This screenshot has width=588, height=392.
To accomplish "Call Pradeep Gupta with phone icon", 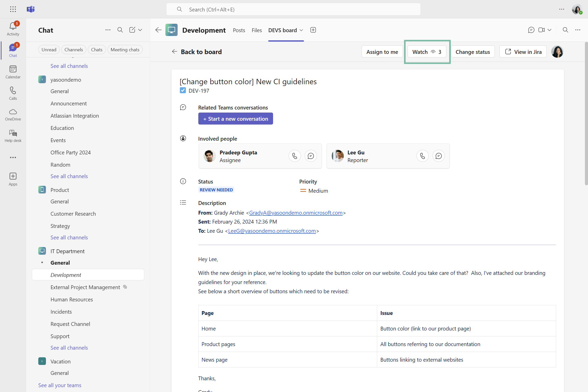I will point(295,156).
